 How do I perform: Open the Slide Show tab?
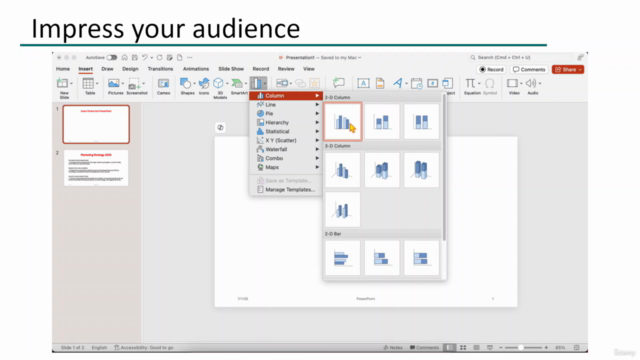click(x=231, y=69)
